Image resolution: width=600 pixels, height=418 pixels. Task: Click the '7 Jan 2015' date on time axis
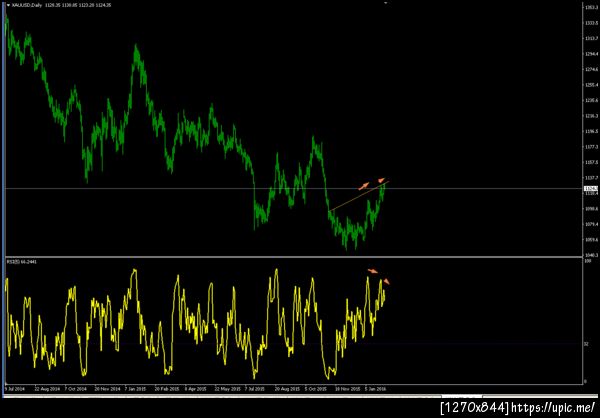(133, 388)
